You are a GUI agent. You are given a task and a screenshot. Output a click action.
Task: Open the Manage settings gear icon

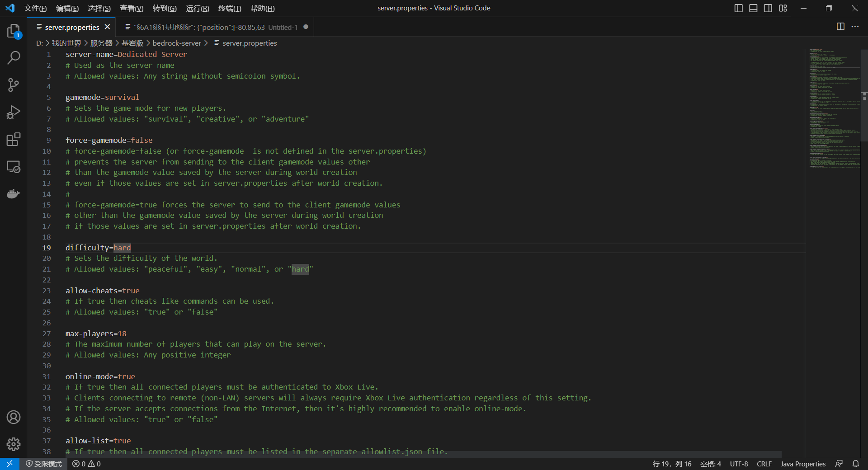(x=14, y=445)
